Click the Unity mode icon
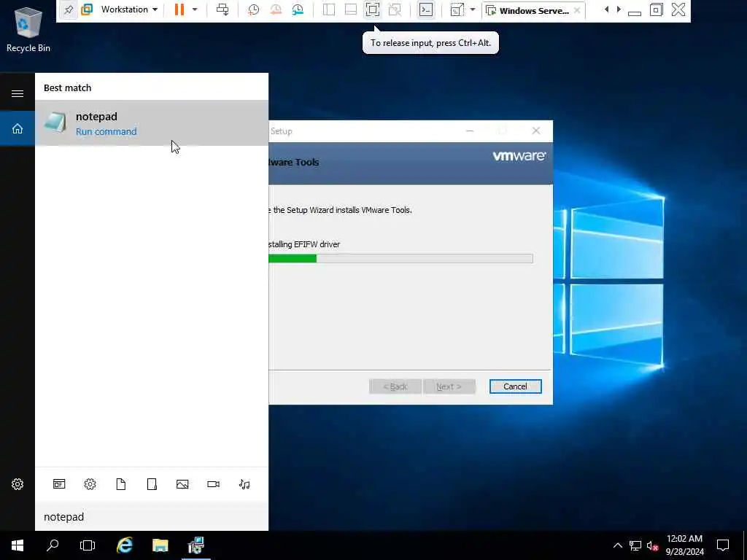 [395, 9]
